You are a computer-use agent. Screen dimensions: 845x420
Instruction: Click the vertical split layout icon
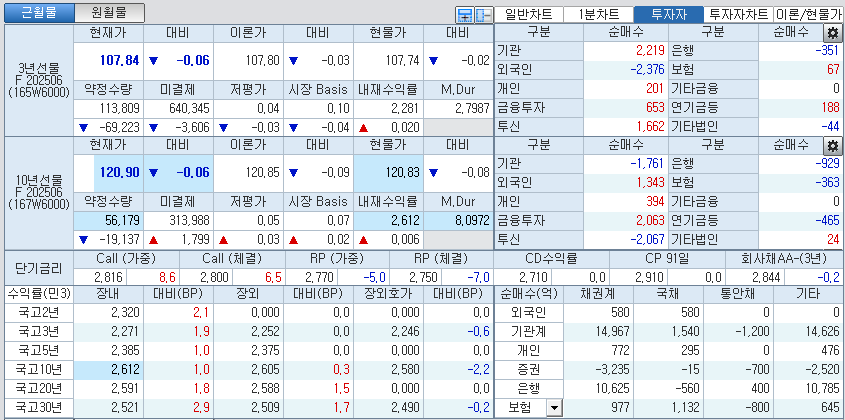coord(483,15)
